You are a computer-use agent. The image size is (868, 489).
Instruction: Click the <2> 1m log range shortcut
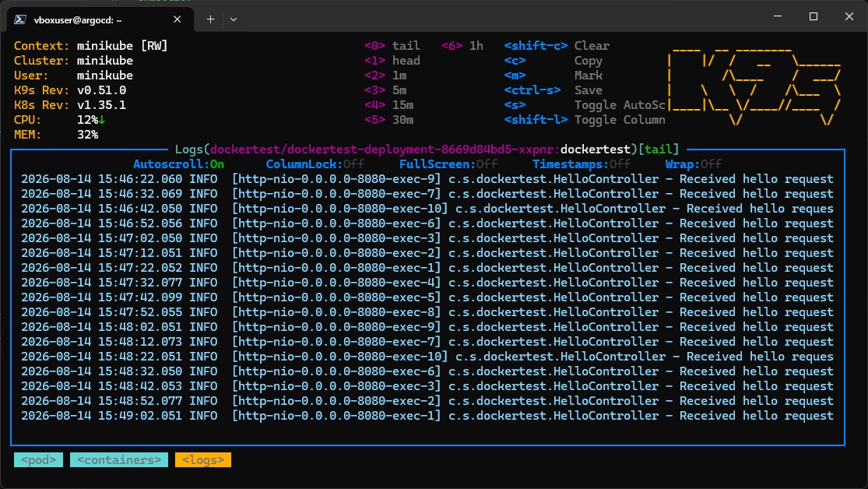pyautogui.click(x=385, y=76)
